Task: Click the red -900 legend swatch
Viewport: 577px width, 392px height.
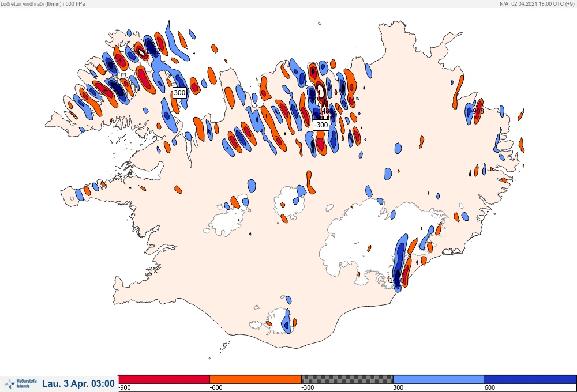Action: [x=164, y=379]
